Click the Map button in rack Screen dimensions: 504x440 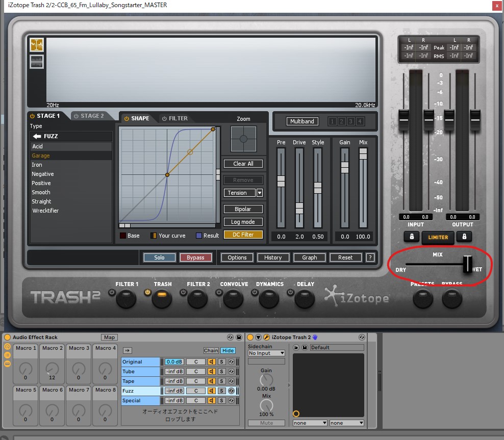click(x=109, y=337)
